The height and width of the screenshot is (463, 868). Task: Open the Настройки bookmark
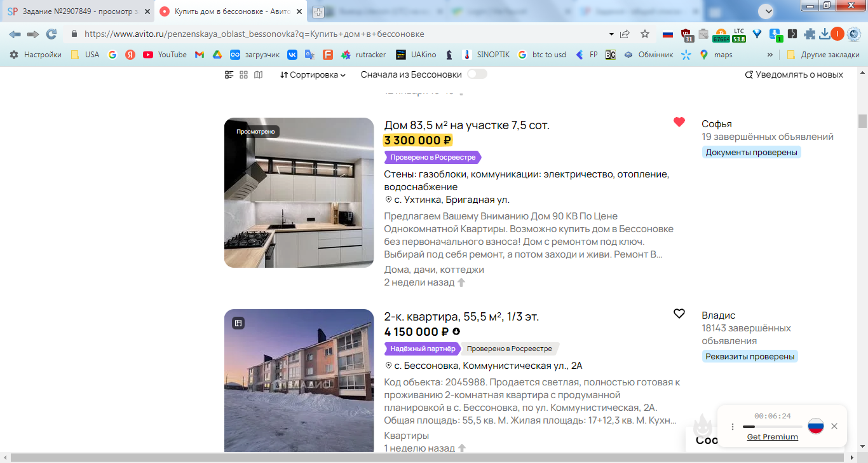point(36,55)
